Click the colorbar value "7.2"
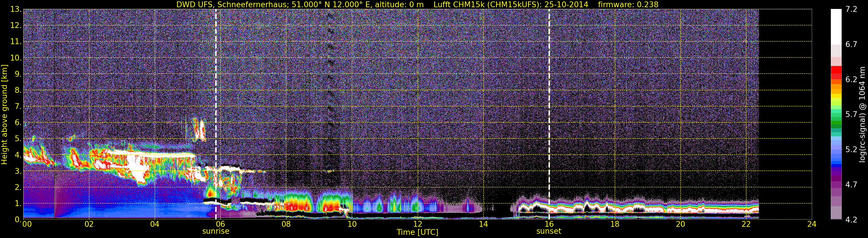This screenshot has width=868, height=238. coord(851,10)
